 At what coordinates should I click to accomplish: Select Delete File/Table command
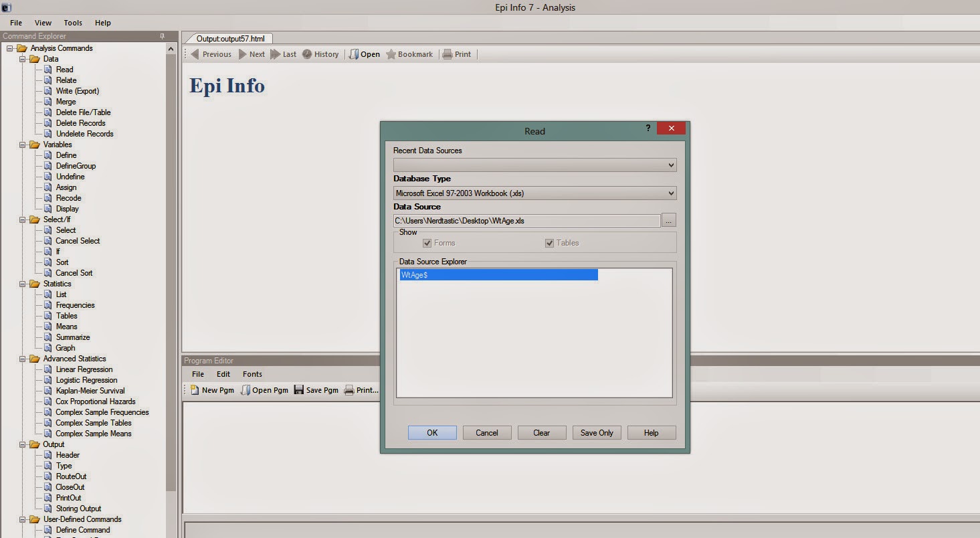point(83,112)
